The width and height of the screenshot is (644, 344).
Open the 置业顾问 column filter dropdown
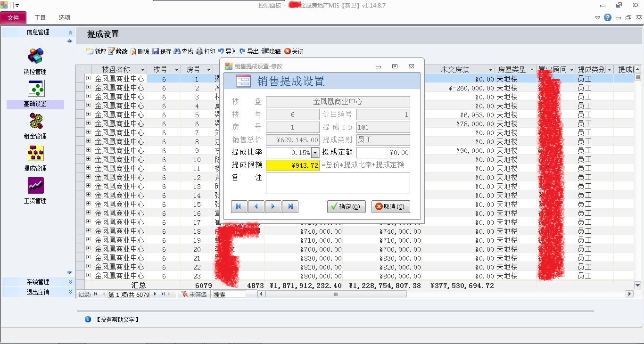pos(572,70)
